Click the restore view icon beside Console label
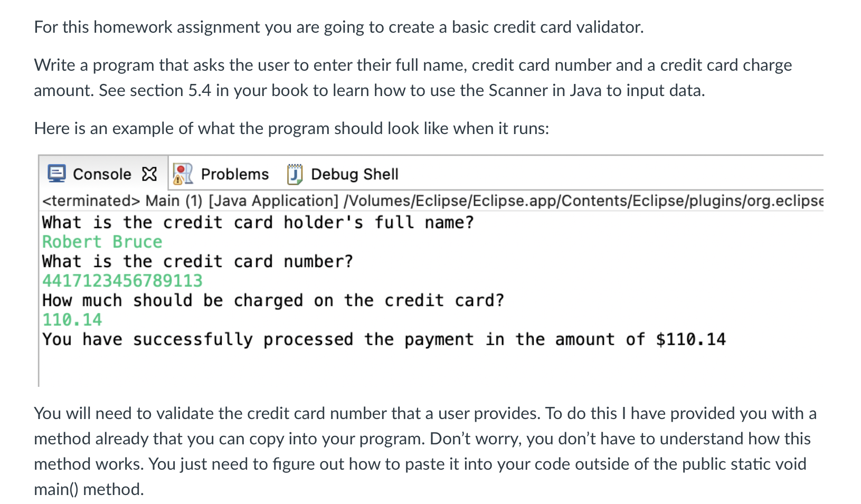 149,174
